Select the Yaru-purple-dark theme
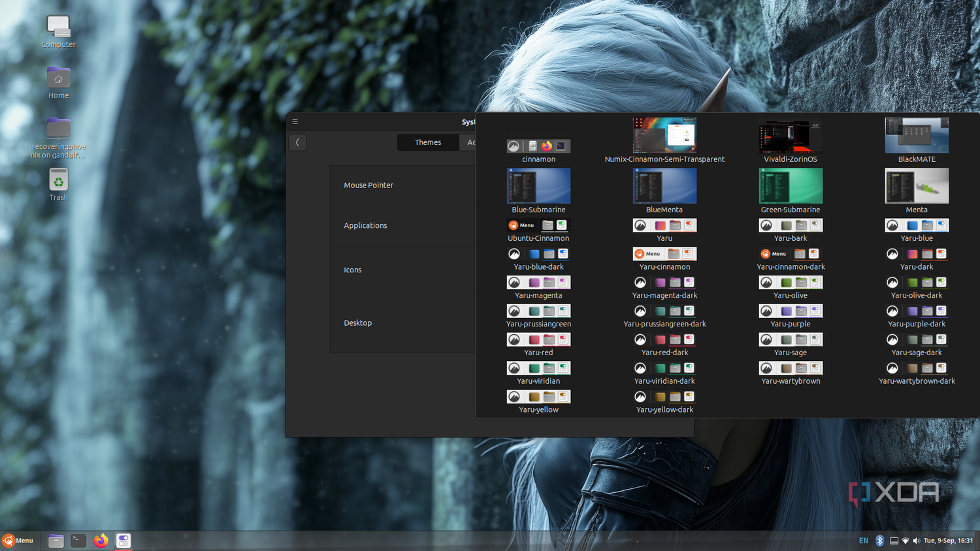The image size is (980, 551). pos(917,317)
